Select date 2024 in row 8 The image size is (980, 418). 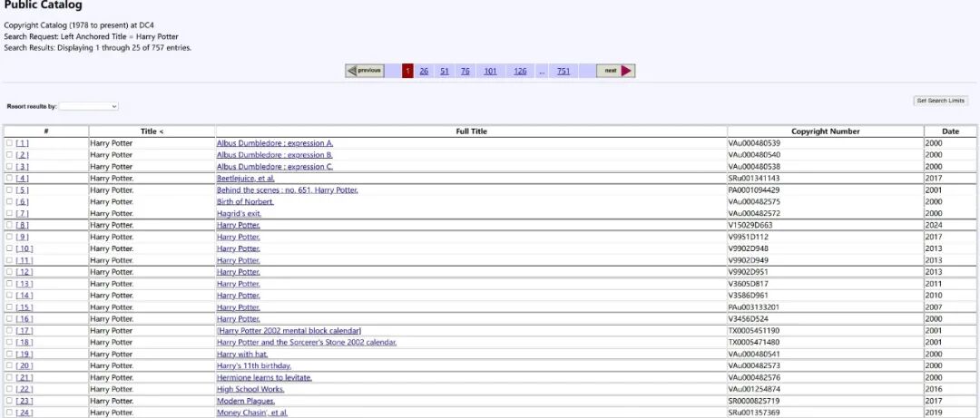coord(934,225)
